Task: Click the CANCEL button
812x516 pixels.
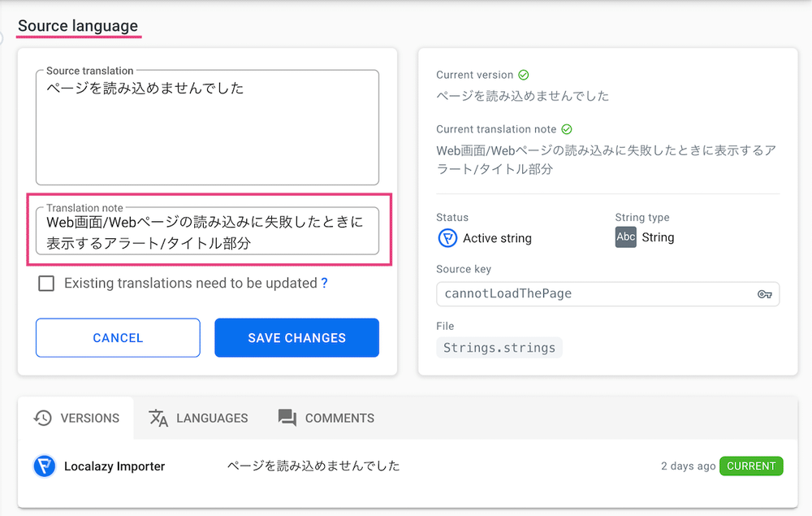Action: point(117,337)
